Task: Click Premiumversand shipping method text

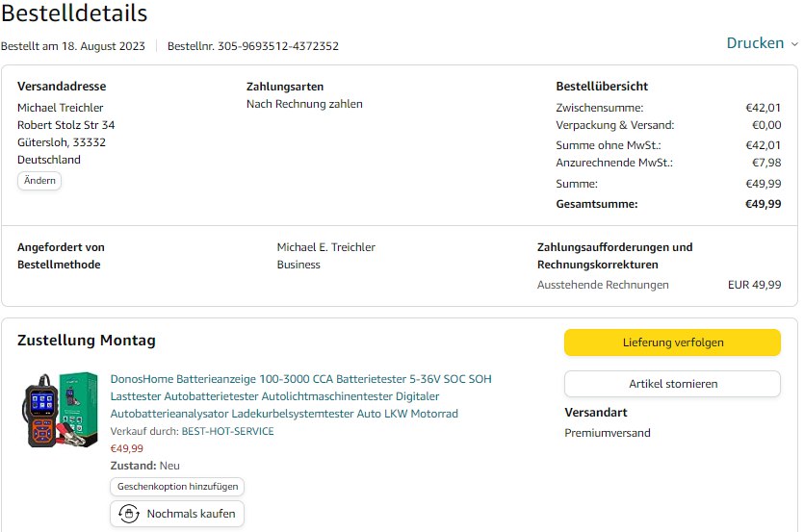Action: pos(608,433)
